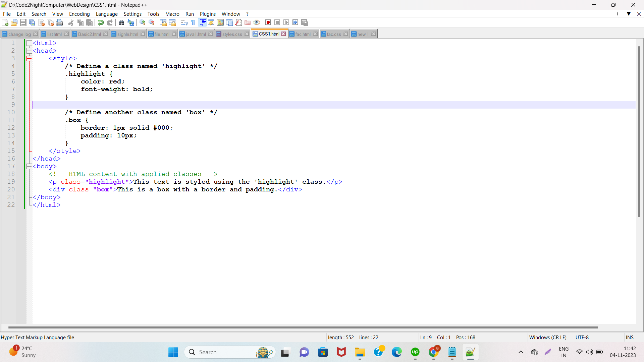Click the Zoom In magnifier icon
The height and width of the screenshot is (362, 644).
coord(142,22)
